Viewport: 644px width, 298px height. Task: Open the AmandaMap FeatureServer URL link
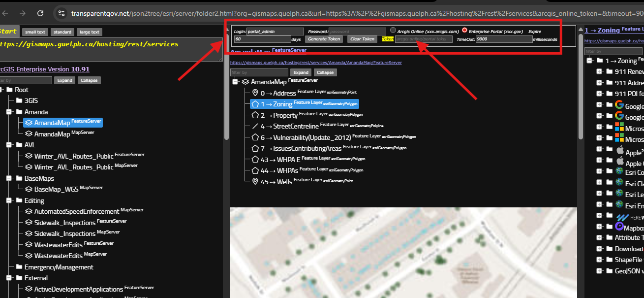click(x=316, y=63)
